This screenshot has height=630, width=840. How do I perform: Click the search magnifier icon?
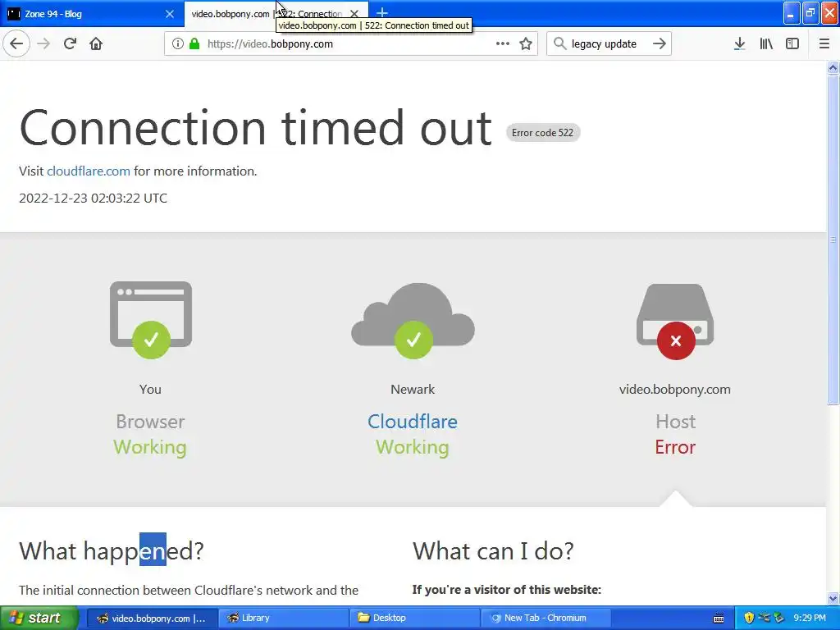point(559,44)
